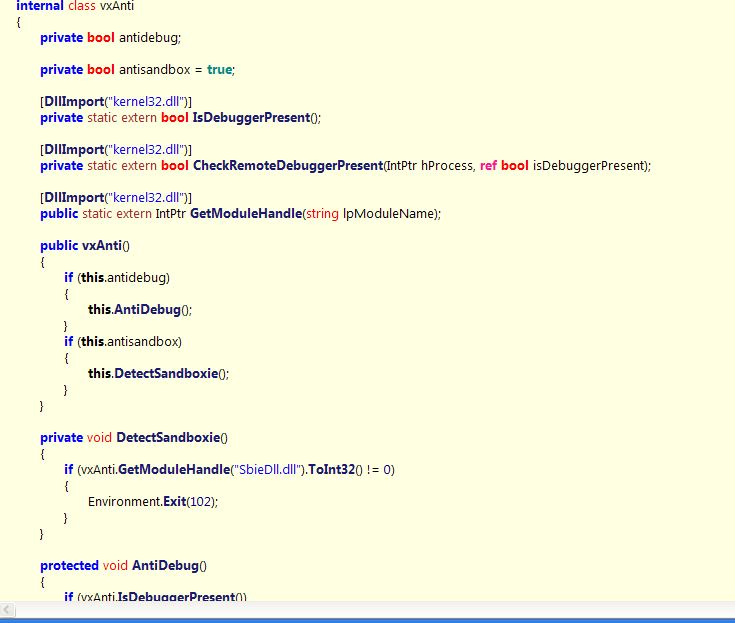Image resolution: width=735 pixels, height=623 pixels.
Task: Click the horizontal scrollbar left arrow
Action: pyautogui.click(x=8, y=609)
